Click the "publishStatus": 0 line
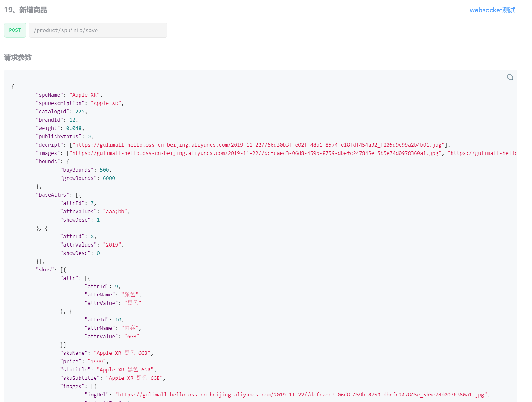 pyautogui.click(x=65, y=137)
